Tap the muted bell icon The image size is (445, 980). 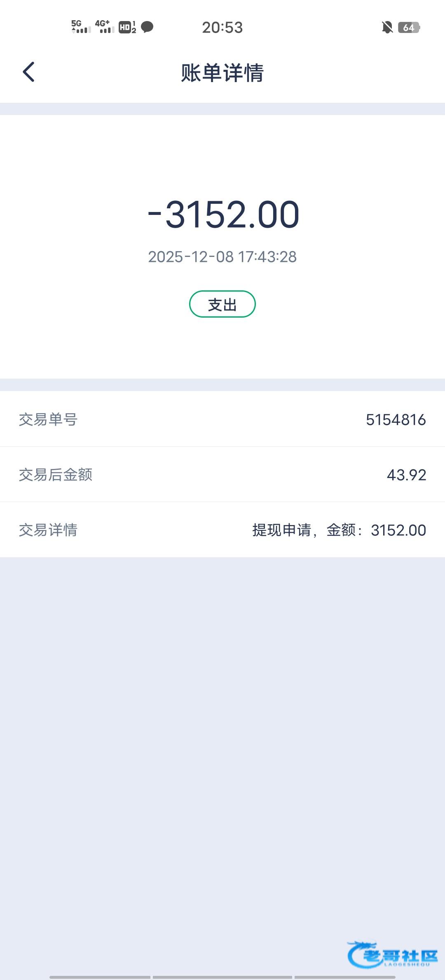click(387, 28)
